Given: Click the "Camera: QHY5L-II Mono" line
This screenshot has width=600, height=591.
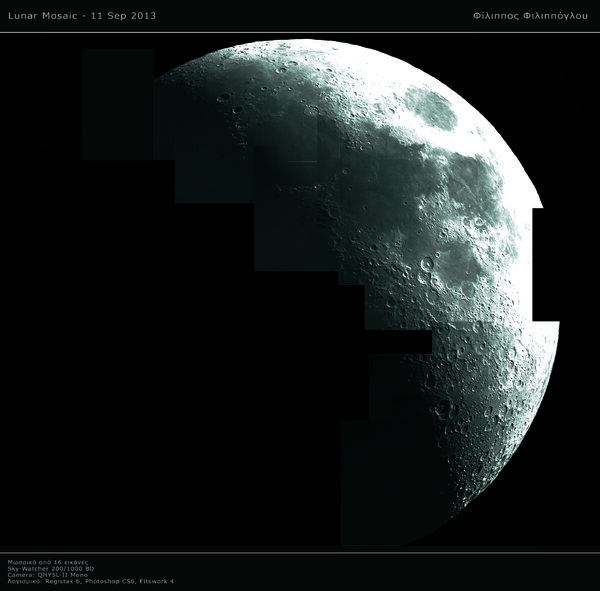Looking at the screenshot, I should pyautogui.click(x=46, y=576).
